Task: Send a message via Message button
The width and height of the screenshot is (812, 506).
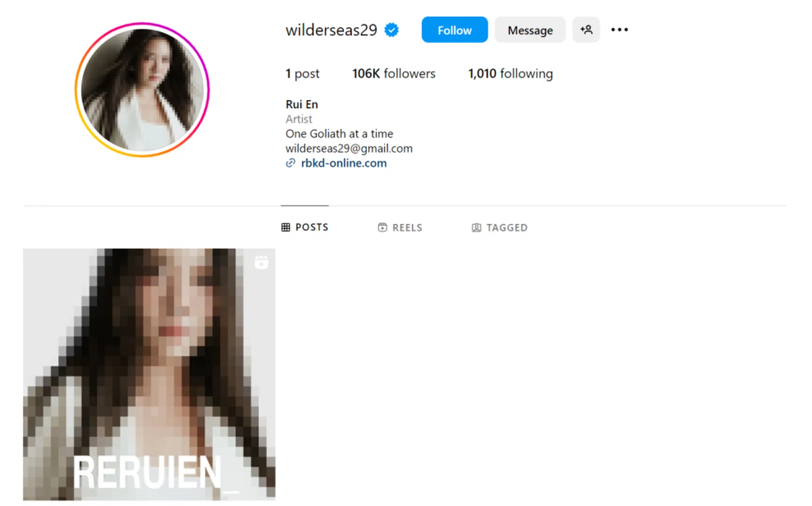Action: click(530, 30)
